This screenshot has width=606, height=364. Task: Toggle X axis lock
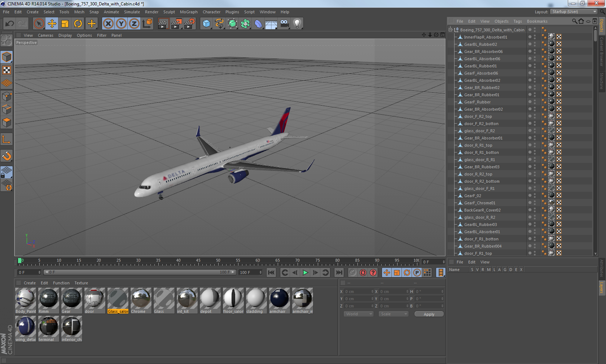(x=108, y=24)
